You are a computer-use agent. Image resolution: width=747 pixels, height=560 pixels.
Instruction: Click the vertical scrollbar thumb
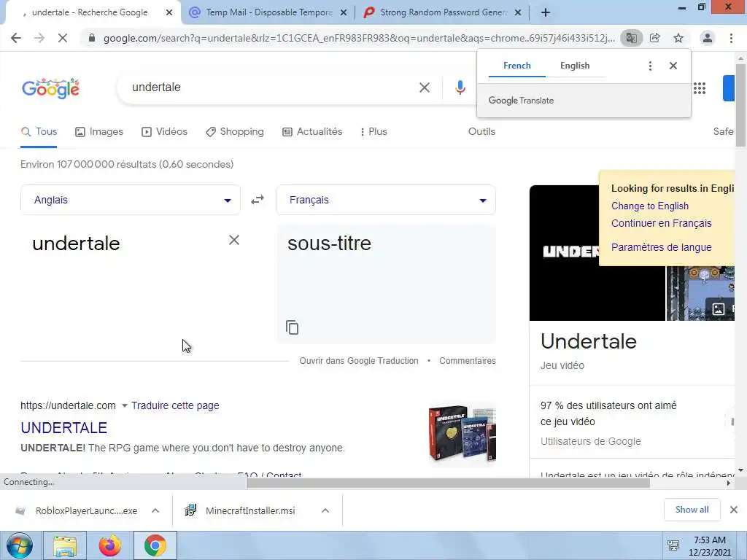[x=741, y=105]
